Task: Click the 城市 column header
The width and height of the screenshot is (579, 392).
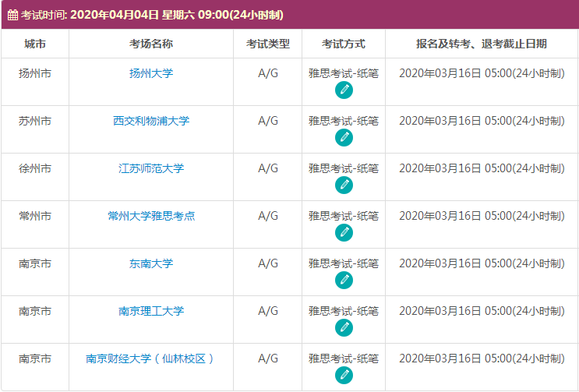Action: point(35,44)
